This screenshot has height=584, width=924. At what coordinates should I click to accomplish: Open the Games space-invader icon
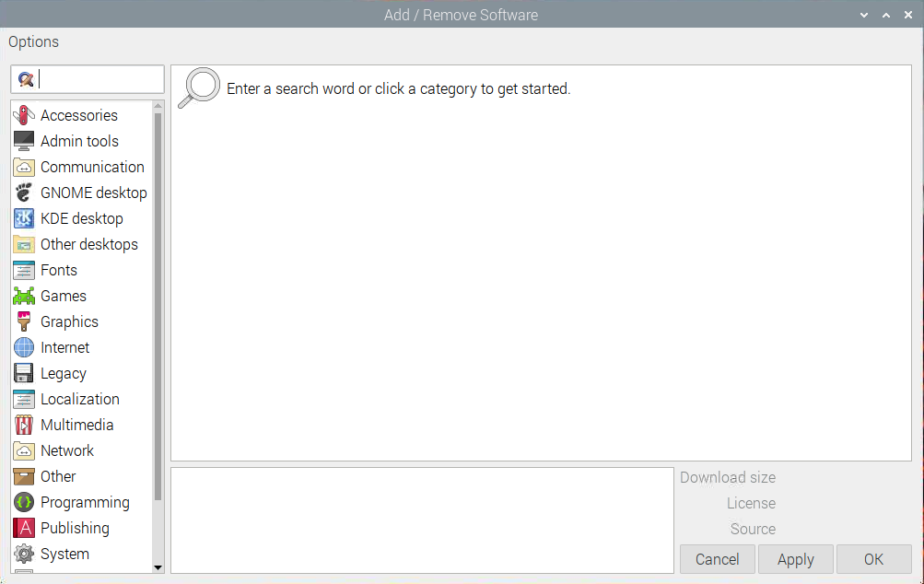point(24,296)
